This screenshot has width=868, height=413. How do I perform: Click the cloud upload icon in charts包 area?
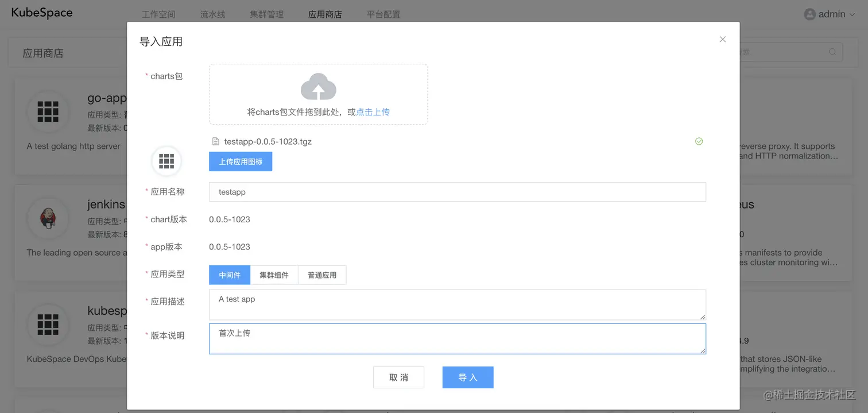(x=319, y=86)
